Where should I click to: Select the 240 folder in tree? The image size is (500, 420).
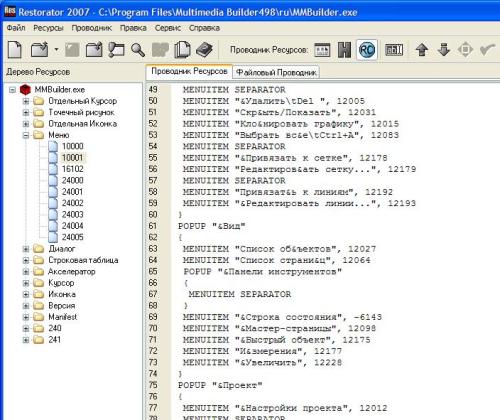pyautogui.click(x=55, y=328)
